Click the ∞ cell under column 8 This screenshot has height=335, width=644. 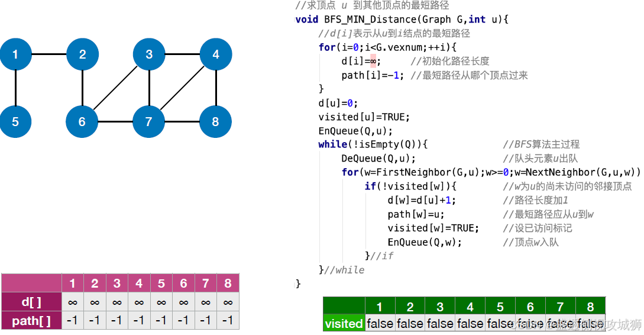click(x=228, y=302)
